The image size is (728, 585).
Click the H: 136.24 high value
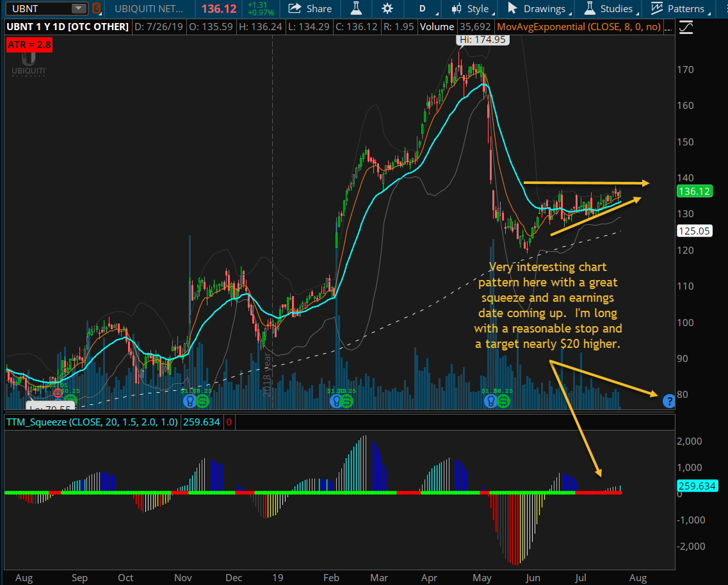coord(261,26)
